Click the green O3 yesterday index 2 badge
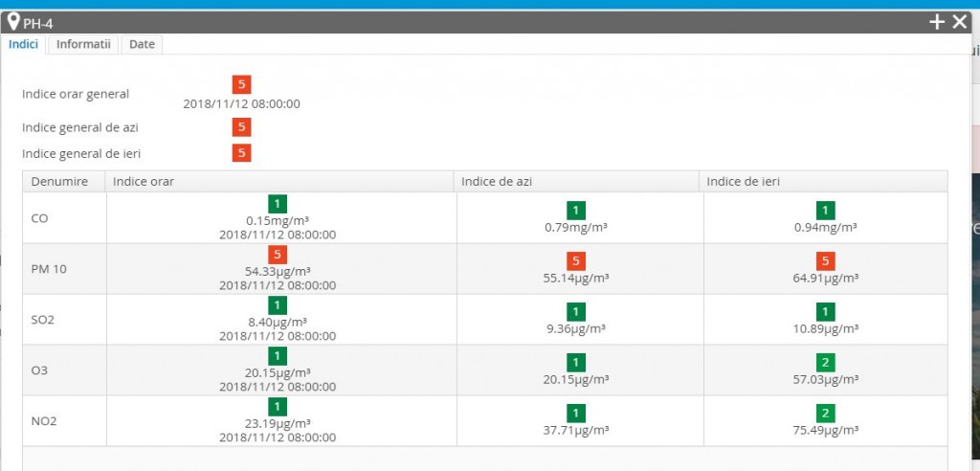 click(x=826, y=363)
